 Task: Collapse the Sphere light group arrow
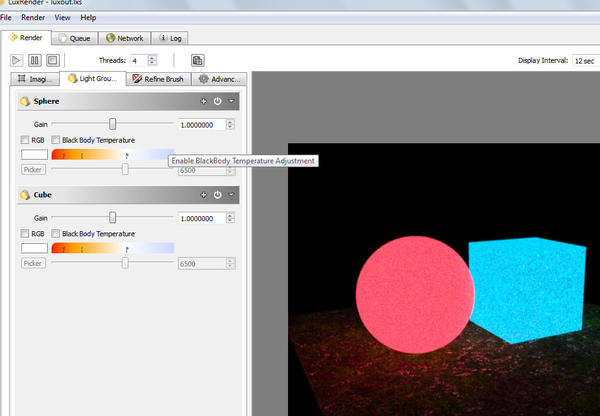click(x=231, y=101)
